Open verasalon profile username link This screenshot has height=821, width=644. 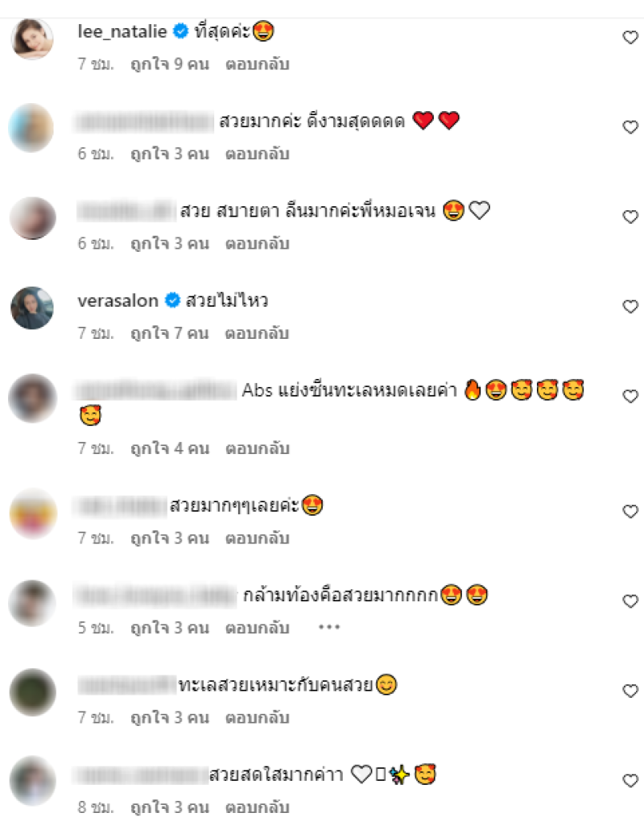click(x=118, y=300)
